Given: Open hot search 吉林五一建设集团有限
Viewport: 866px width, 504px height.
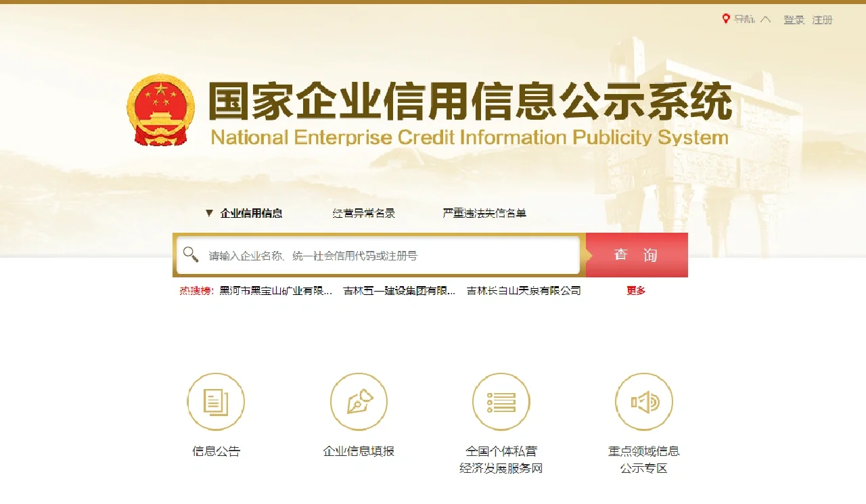Looking at the screenshot, I should click(400, 291).
